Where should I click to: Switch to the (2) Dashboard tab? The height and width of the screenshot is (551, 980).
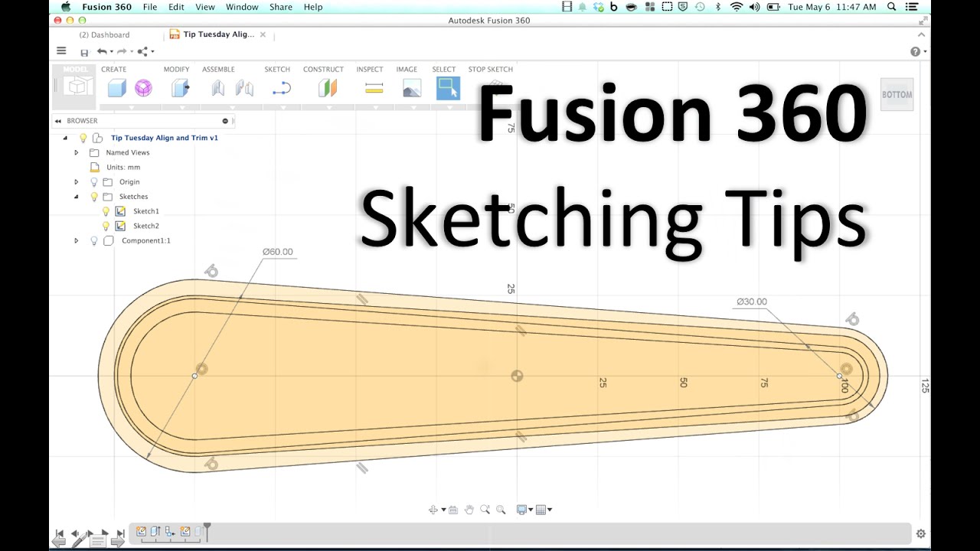click(105, 34)
